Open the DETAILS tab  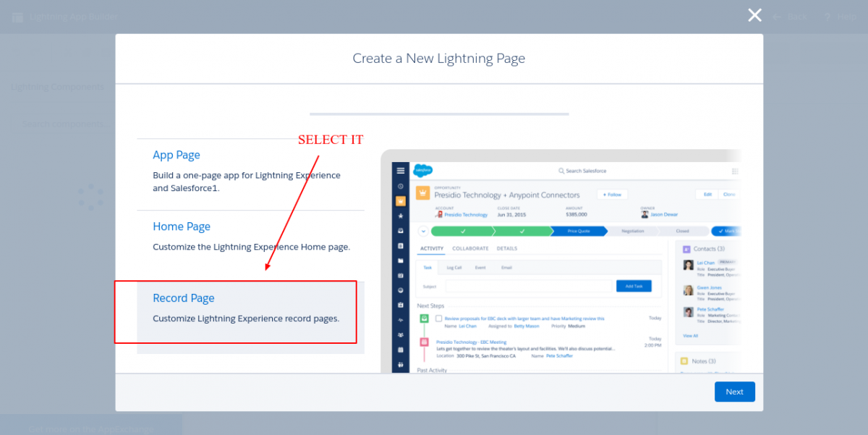coord(507,248)
